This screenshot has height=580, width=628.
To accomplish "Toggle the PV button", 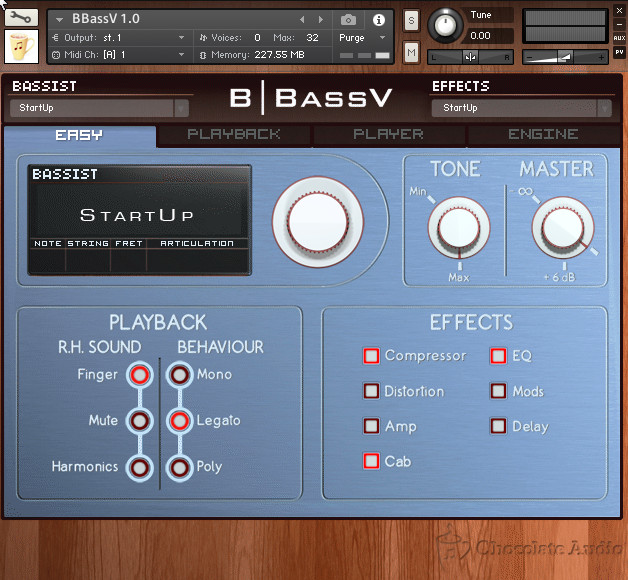I will pyautogui.click(x=619, y=52).
